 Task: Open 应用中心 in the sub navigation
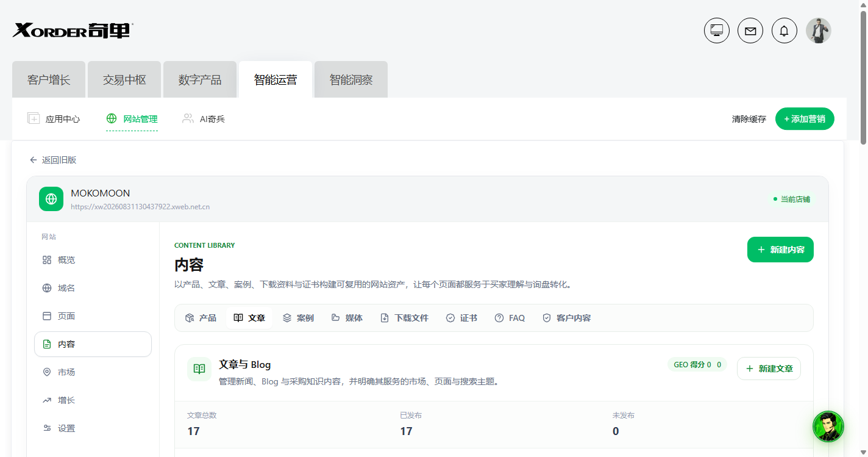54,119
